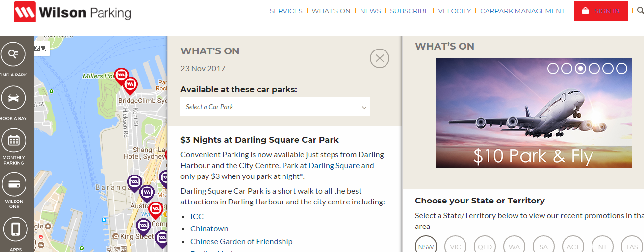Screen dimensions: 644x252
Task: Select red car park marker above BridgeClimb label
Action: point(130,85)
